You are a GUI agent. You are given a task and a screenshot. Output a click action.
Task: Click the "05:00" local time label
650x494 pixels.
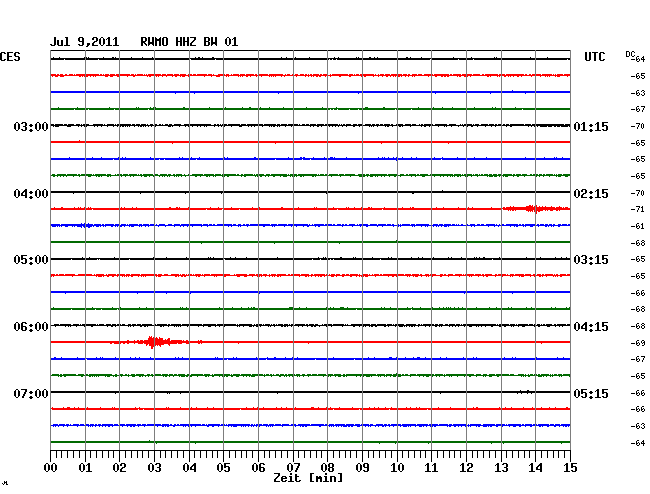(31, 260)
